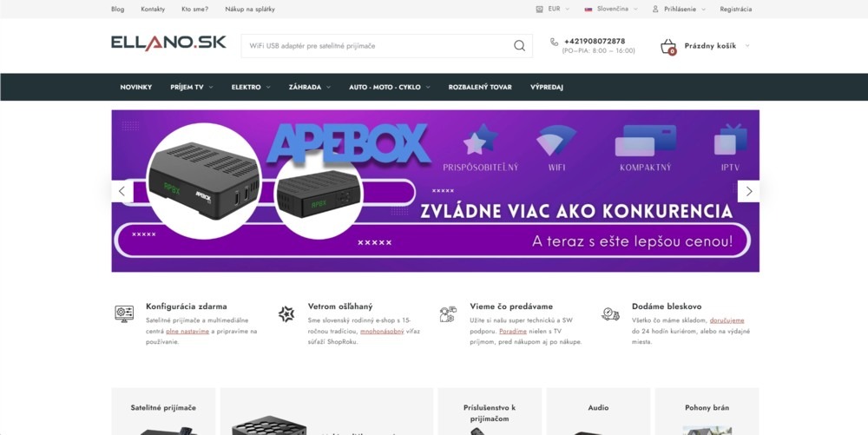The width and height of the screenshot is (868, 435).
Task: Show previous banner slide arrow
Action: (x=122, y=192)
